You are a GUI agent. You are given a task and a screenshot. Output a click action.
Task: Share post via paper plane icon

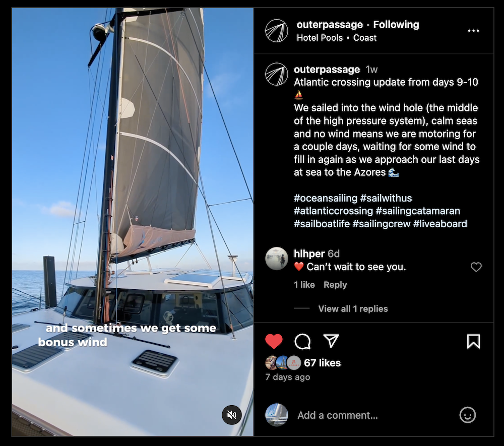pos(331,341)
